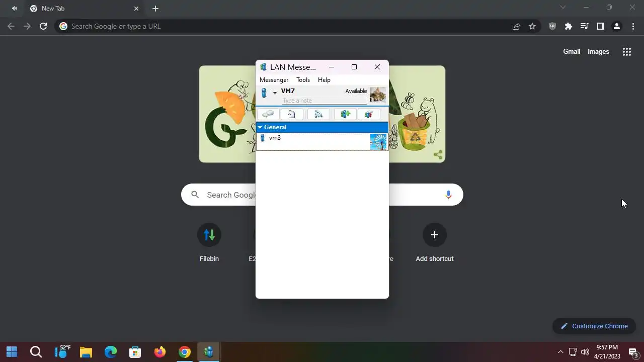Image resolution: width=644 pixels, height=362 pixels.
Task: Open the Messenger menu
Action: point(274,80)
